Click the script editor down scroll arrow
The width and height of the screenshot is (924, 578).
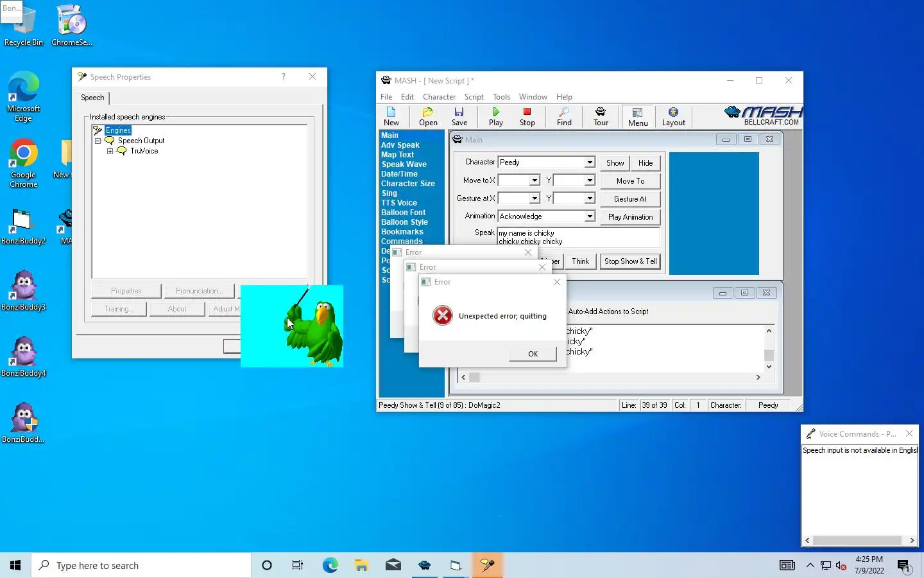(x=769, y=367)
